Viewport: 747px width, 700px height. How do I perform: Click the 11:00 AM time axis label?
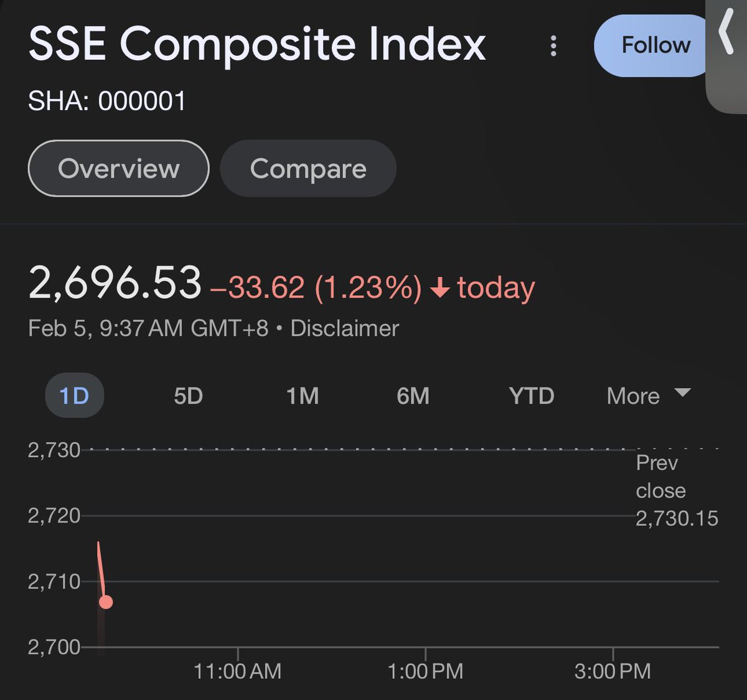pyautogui.click(x=237, y=671)
